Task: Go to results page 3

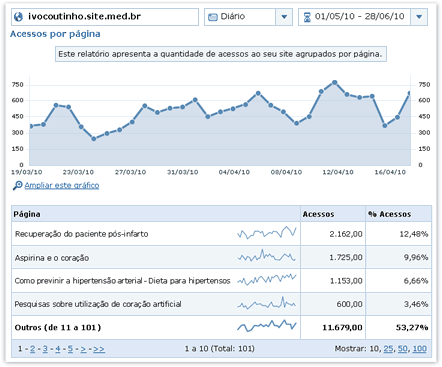Action: [x=45, y=349]
